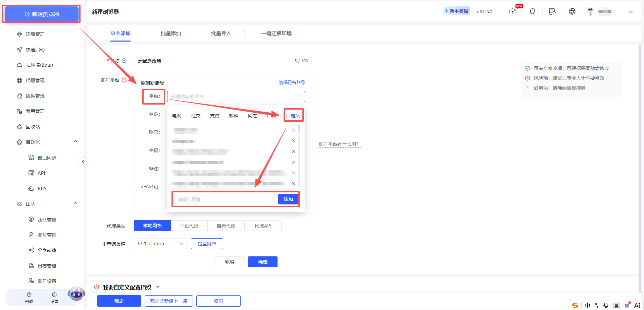Click the notification bell icon
This screenshot has width=644, height=310.
(x=533, y=11)
